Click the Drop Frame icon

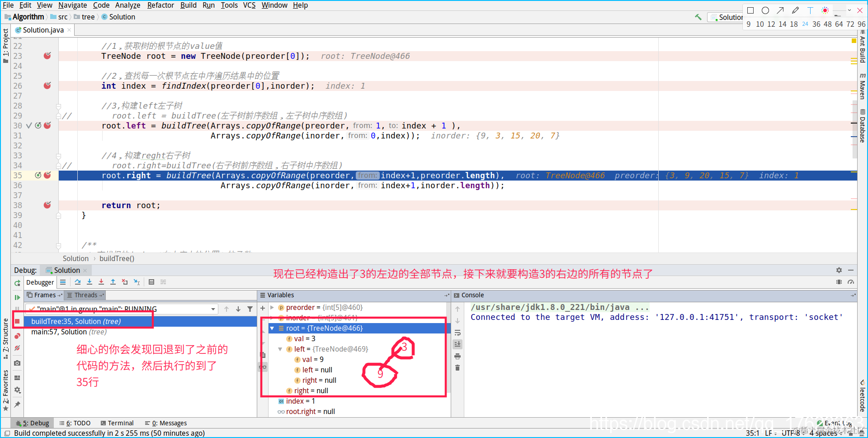click(x=125, y=282)
